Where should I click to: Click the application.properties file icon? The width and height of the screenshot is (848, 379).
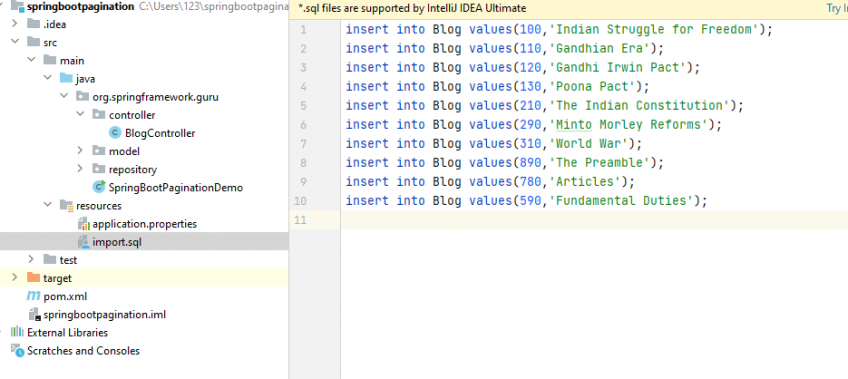(x=83, y=223)
